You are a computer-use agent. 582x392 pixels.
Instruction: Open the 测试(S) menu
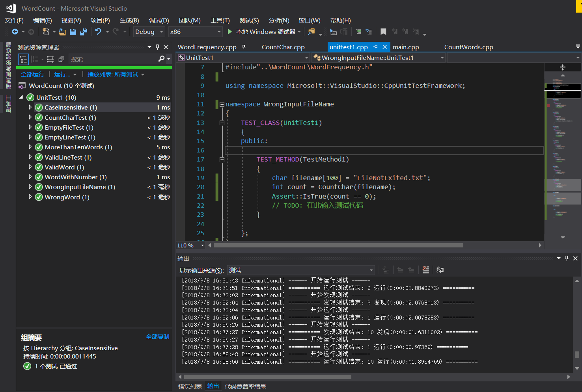tap(249, 20)
